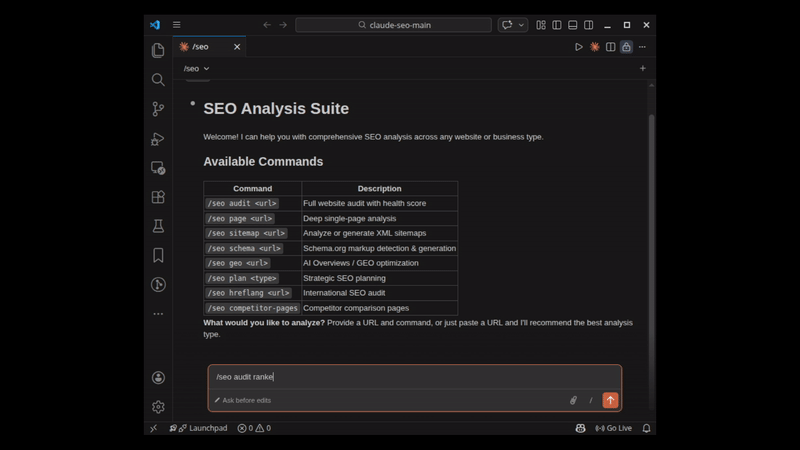Open the Explorer view in activity bar
Viewport: 800px width, 450px height.
point(158,50)
